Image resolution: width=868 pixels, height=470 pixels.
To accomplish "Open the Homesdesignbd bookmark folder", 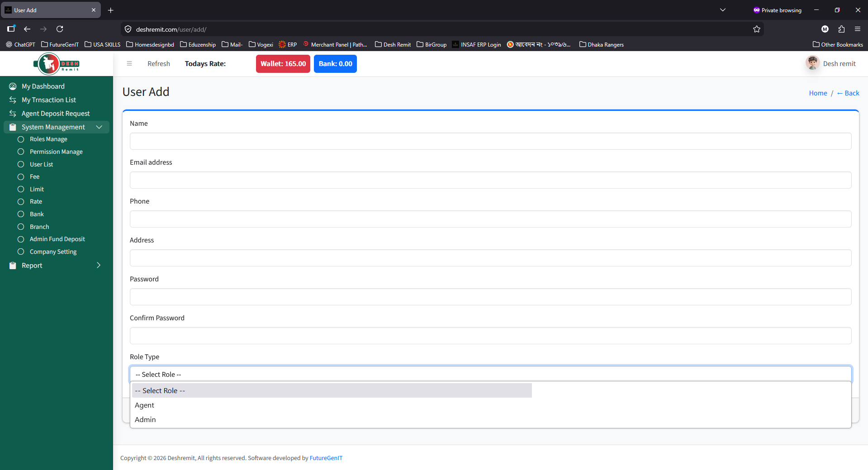I will tap(150, 44).
